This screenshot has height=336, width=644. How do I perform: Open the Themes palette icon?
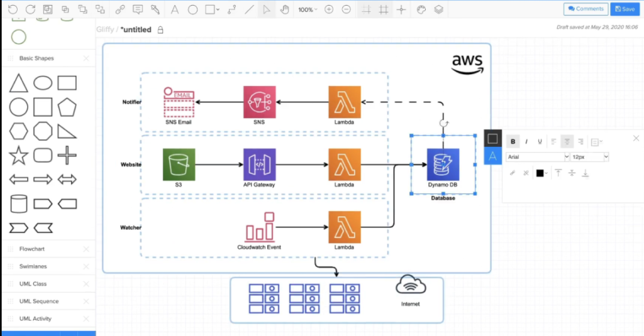click(x=421, y=9)
